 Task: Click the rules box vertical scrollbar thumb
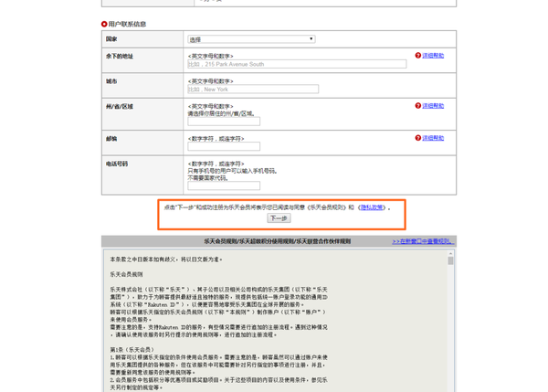pos(450,261)
